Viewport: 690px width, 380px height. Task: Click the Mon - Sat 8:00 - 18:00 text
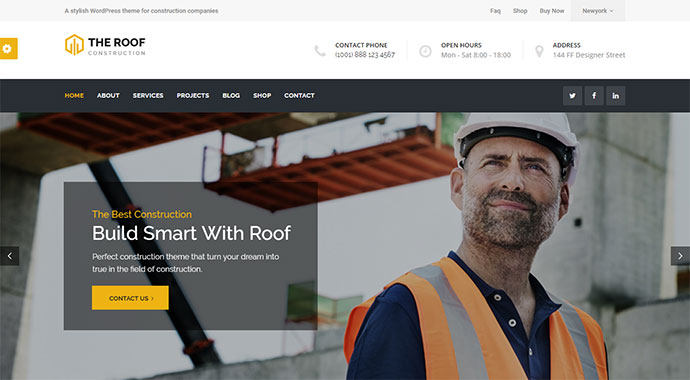point(476,55)
